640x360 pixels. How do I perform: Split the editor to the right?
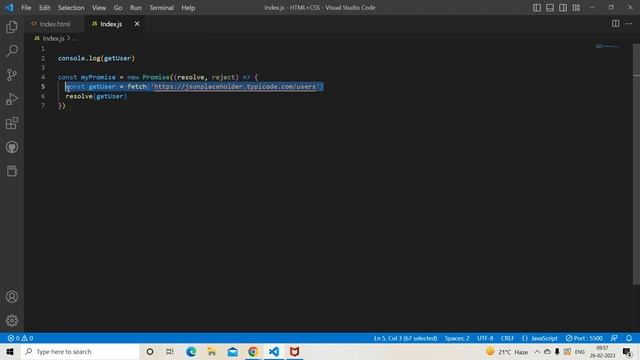click(x=615, y=24)
